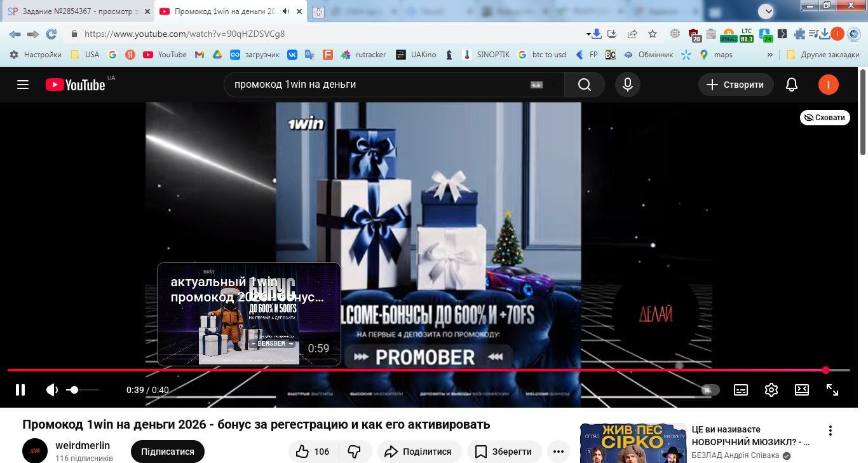Adjust the player volume slider
This screenshot has height=463, width=868.
click(83, 390)
